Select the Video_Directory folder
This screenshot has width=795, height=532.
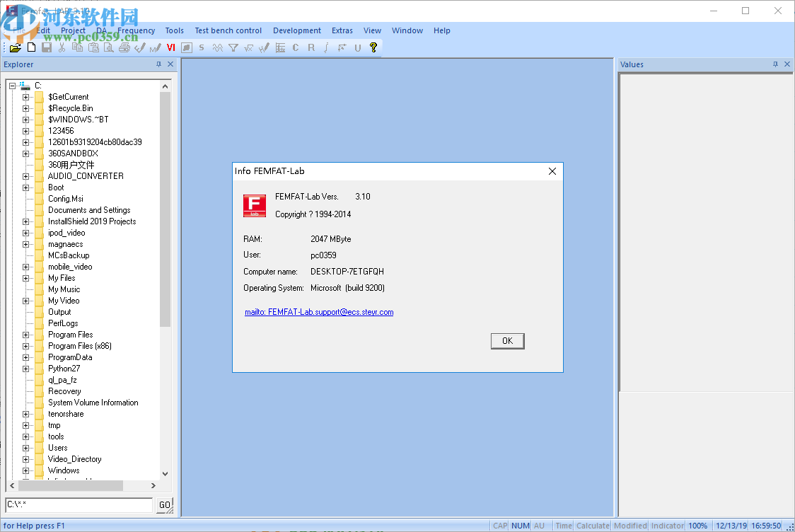[x=74, y=459]
